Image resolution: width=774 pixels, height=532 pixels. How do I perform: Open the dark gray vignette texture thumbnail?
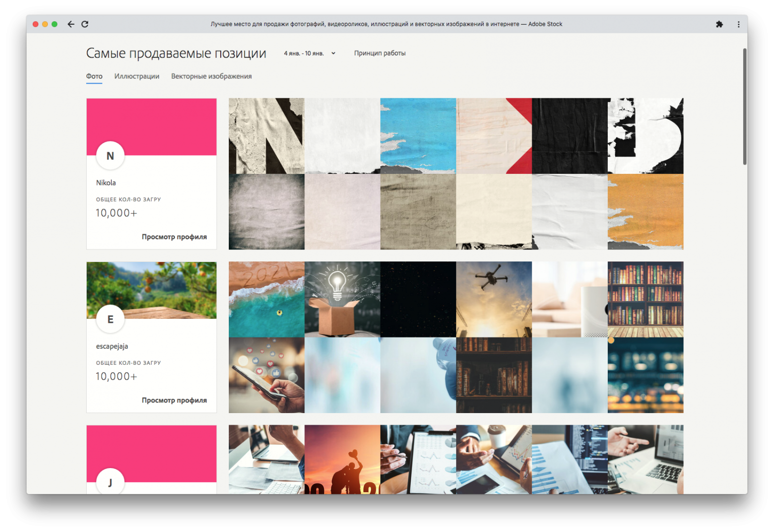point(267,212)
